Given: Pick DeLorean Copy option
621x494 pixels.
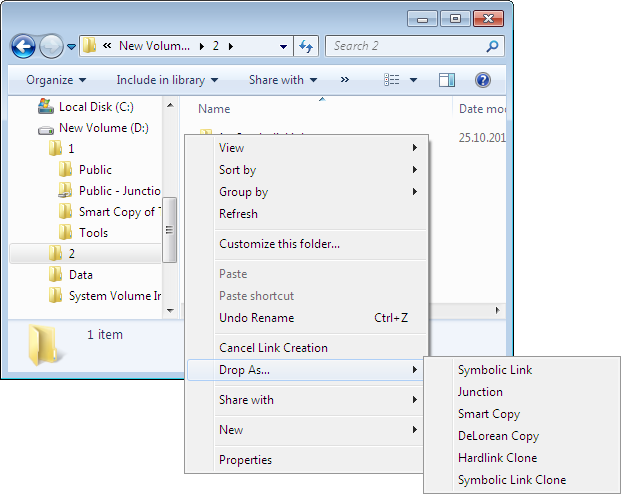Looking at the screenshot, I should tap(498, 436).
